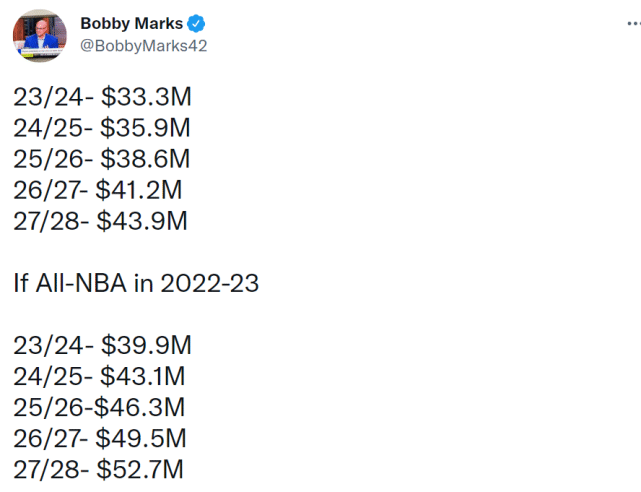Click the blue verified badge
The width and height of the screenshot is (641, 492).
point(196,23)
